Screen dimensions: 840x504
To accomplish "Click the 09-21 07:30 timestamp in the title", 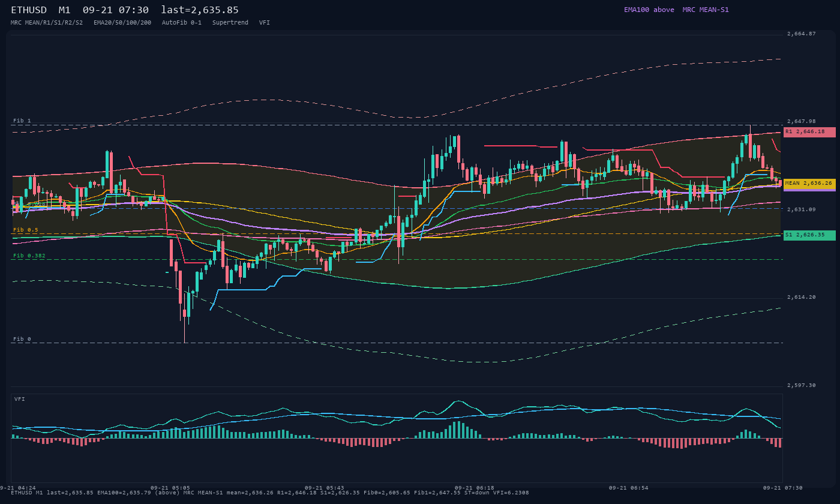I will click(116, 10).
